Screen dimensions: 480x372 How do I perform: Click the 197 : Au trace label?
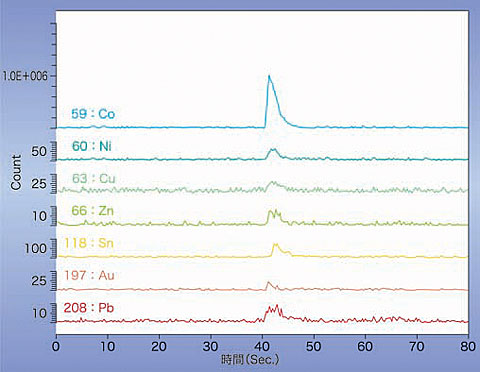pyautogui.click(x=89, y=275)
